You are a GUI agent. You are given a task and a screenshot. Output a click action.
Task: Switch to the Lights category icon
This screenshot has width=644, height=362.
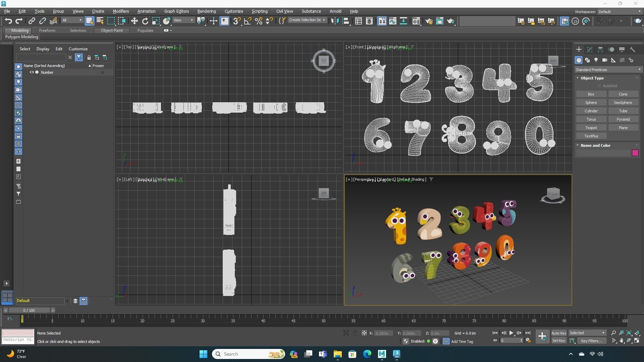point(596,60)
